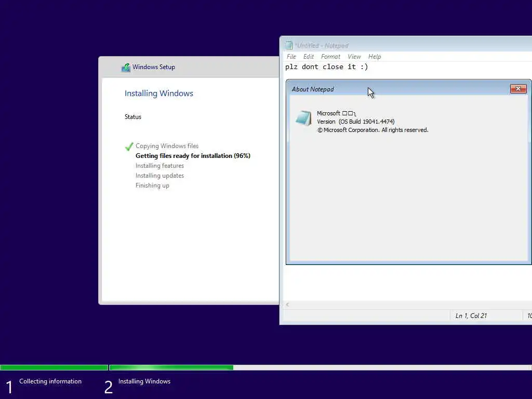Click the Windows Setup title bar icon
Screen dimensions: 532x399
click(x=126, y=67)
